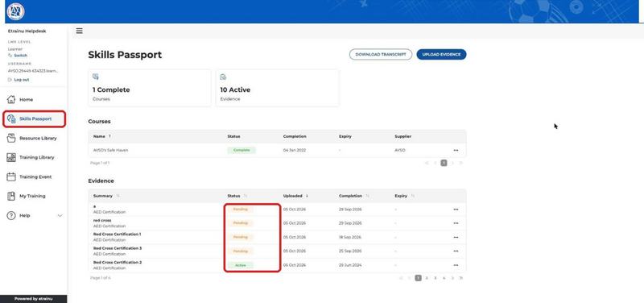Screen dimensions: 644x303
Task: Open actions for Red Cross Certification 1
Action: pos(456,237)
